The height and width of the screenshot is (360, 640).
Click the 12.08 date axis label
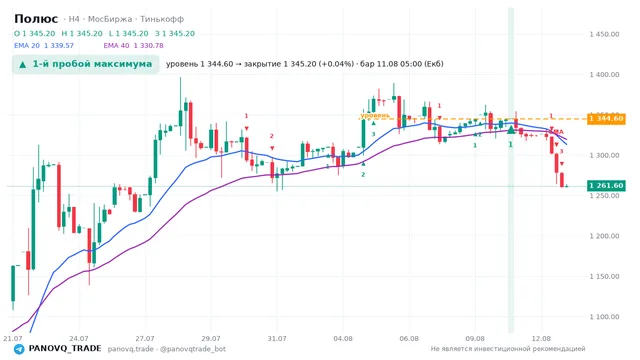click(541, 339)
